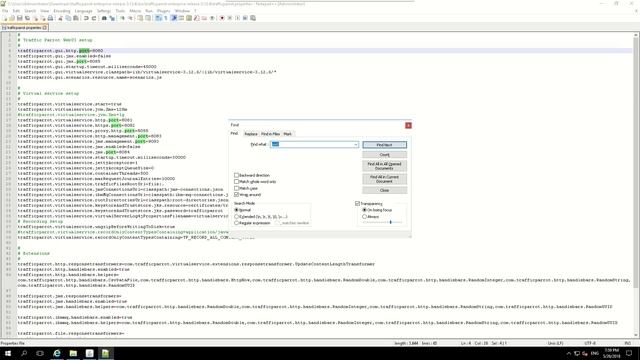Expand the Find what history dropdown
This screenshot has height=360, width=640.
[x=356, y=144]
